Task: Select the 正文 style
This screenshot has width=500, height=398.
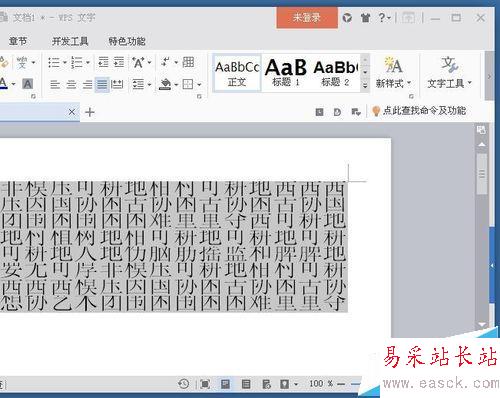Action: coord(237,73)
